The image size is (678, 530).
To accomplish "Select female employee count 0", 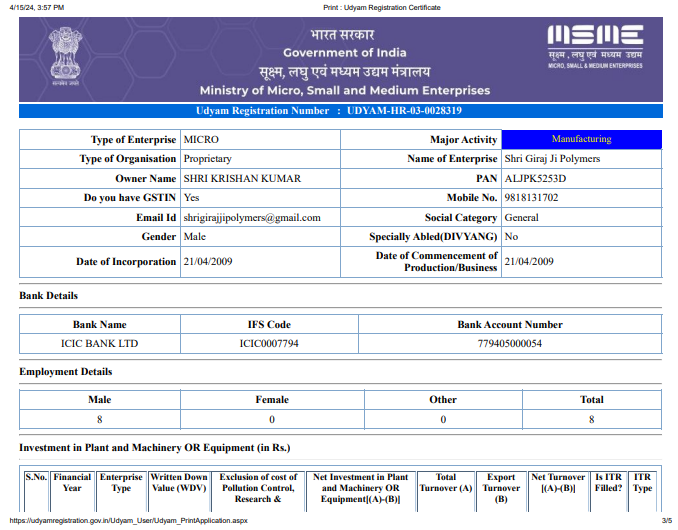I will 272,419.
